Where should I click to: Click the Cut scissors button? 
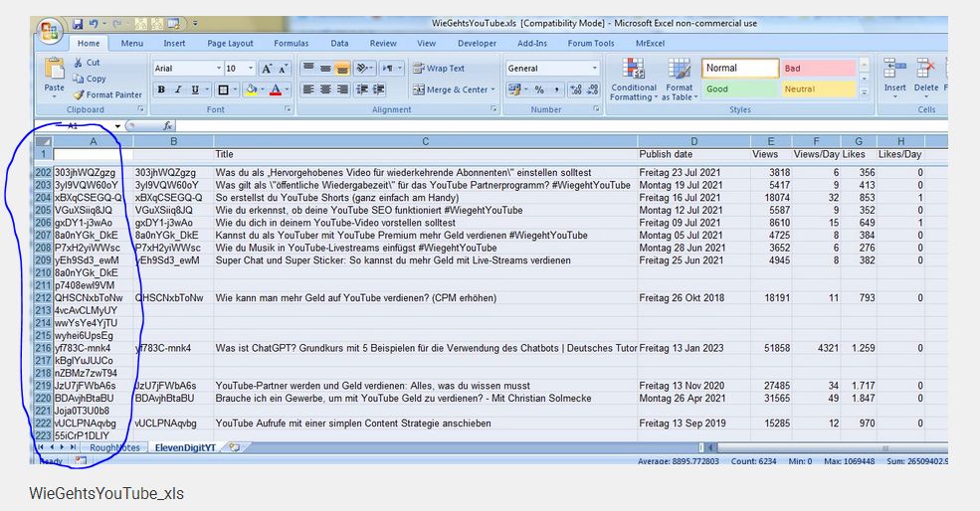87,63
